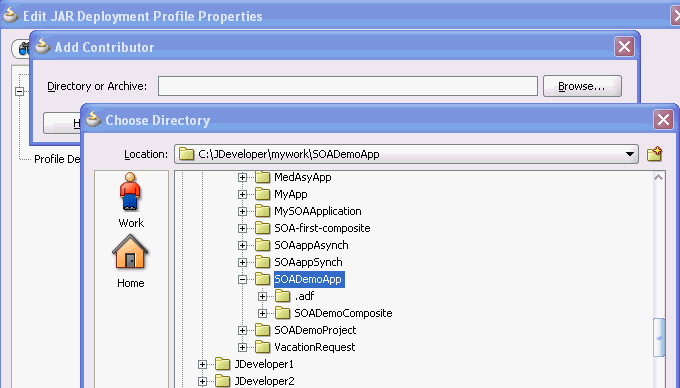The image size is (680, 388).
Task: Select the JDeveloper1 folder icon
Action: tap(222, 364)
